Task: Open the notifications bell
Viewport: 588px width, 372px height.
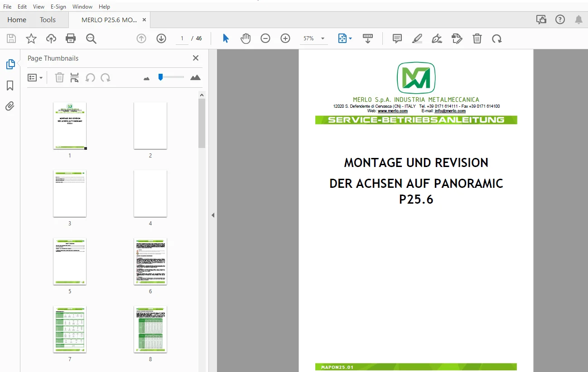Action: (x=578, y=19)
